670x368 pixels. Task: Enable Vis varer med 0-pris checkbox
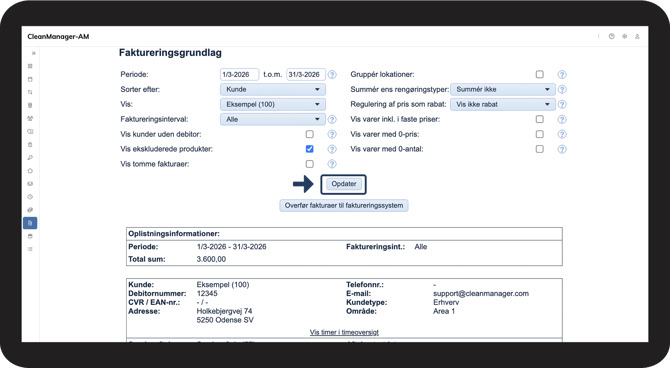(540, 134)
